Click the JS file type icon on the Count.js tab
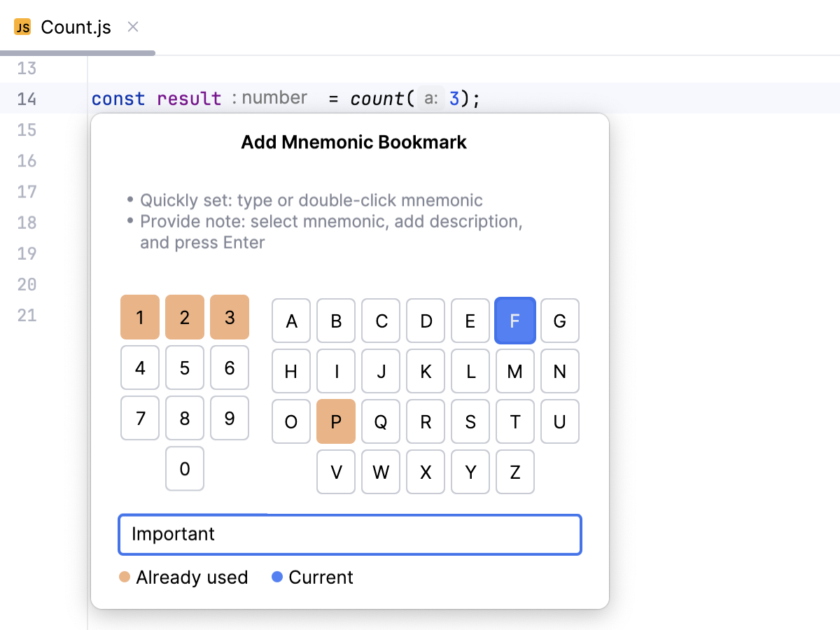The height and width of the screenshot is (630, 840). 22,27
